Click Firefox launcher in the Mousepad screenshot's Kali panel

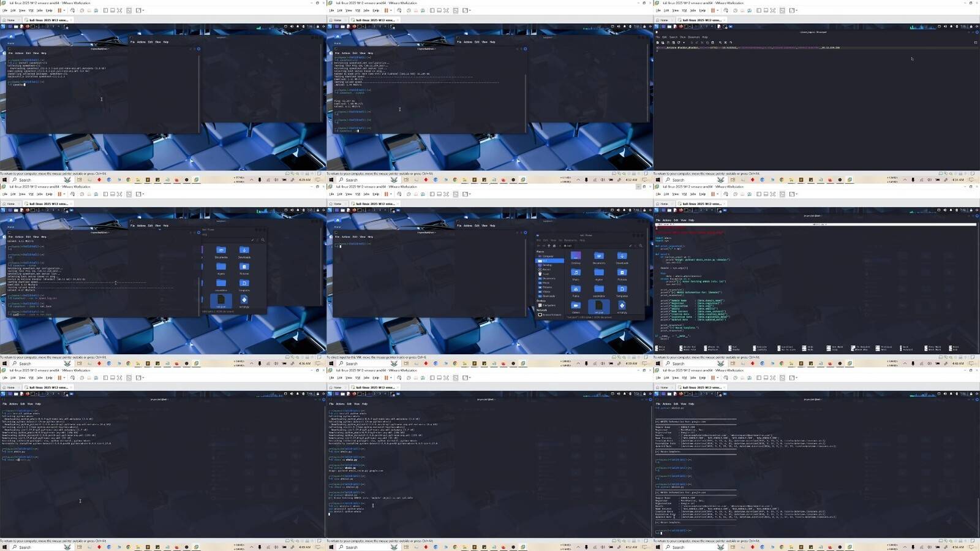(x=680, y=26)
